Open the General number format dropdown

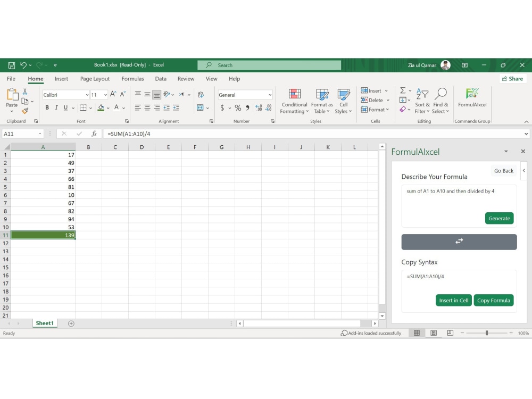[x=270, y=95]
